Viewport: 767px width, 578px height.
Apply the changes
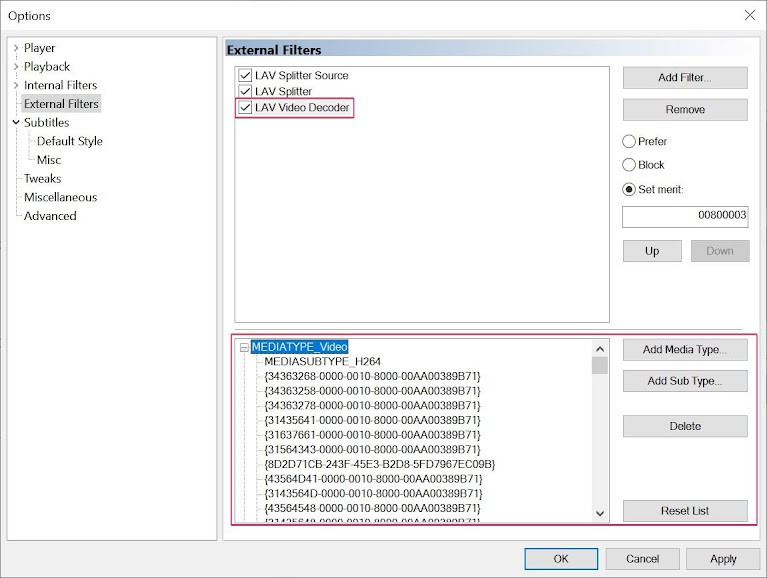tap(723, 559)
